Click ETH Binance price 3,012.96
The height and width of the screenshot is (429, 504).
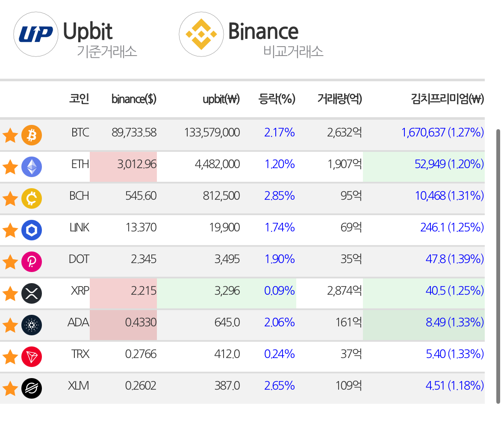(137, 164)
